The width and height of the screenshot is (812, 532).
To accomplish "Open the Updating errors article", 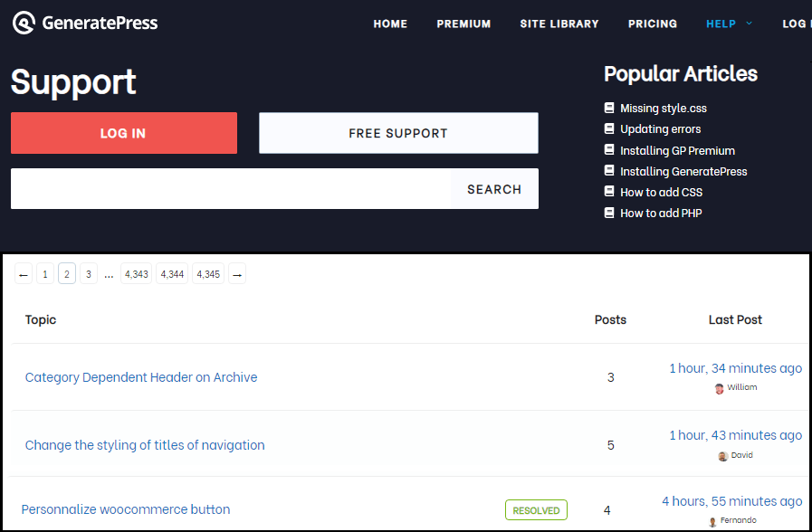I will coord(660,128).
